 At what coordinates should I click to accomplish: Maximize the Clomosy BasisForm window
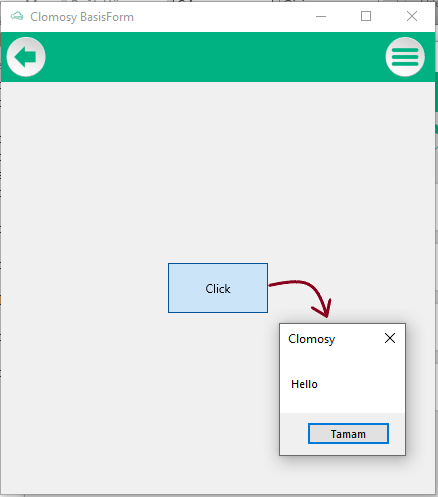coord(366,16)
